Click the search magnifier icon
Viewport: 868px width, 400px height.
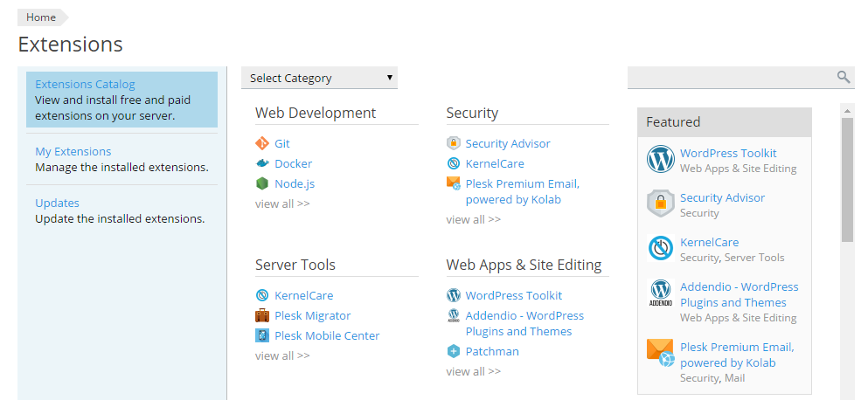point(844,78)
